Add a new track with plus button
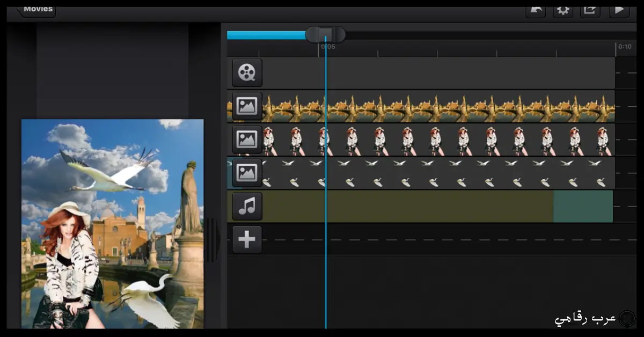Viewport: 644px width, 337px height. click(x=247, y=239)
